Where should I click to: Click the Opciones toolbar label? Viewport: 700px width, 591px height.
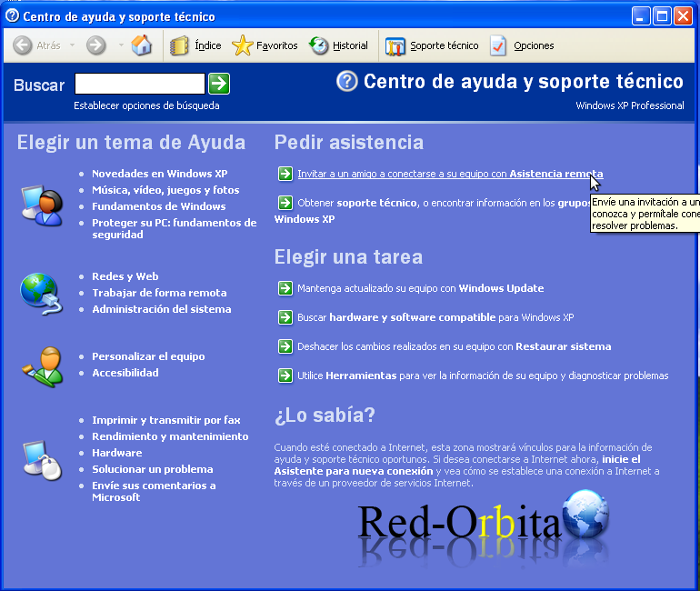(x=534, y=46)
